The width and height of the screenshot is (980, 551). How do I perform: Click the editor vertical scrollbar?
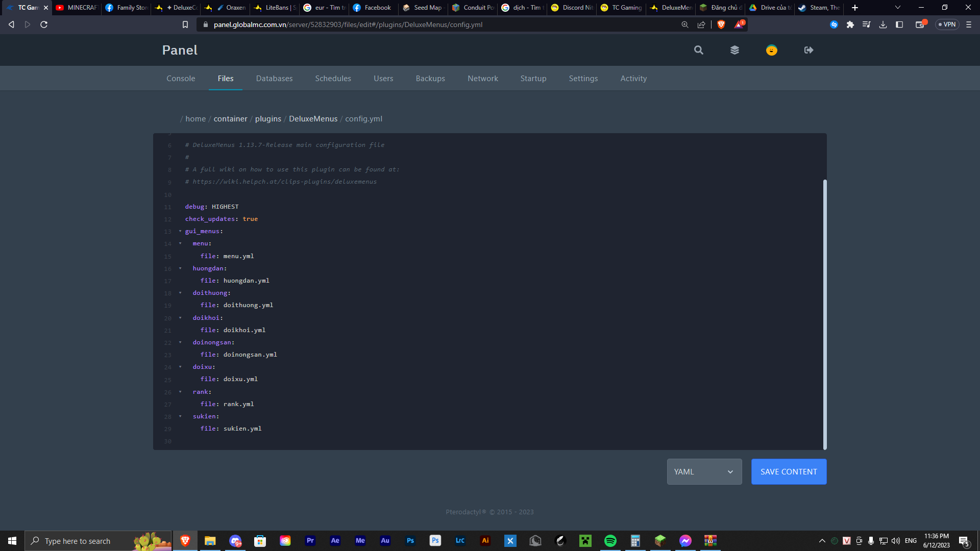(825, 314)
